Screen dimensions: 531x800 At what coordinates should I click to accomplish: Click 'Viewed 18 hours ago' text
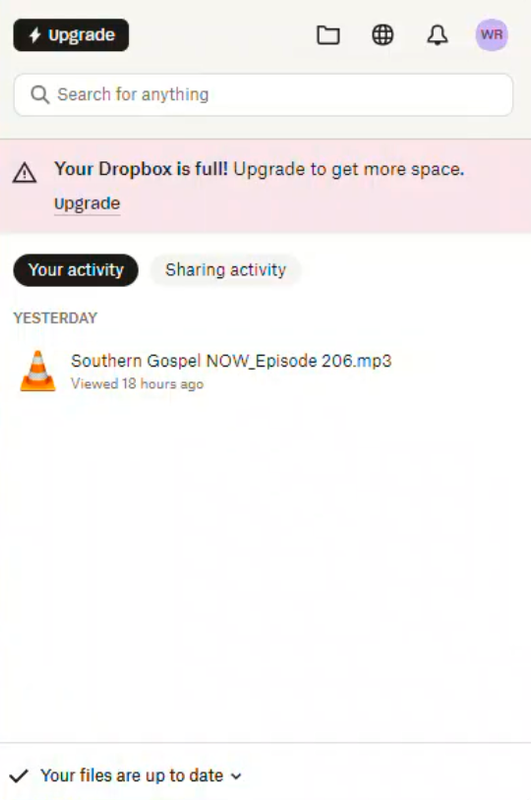tap(137, 384)
